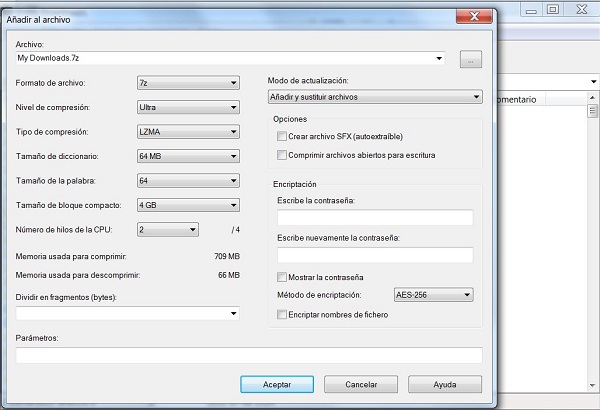This screenshot has height=410, width=600.
Task: Open help with the Ayuda button
Action: (x=445, y=384)
